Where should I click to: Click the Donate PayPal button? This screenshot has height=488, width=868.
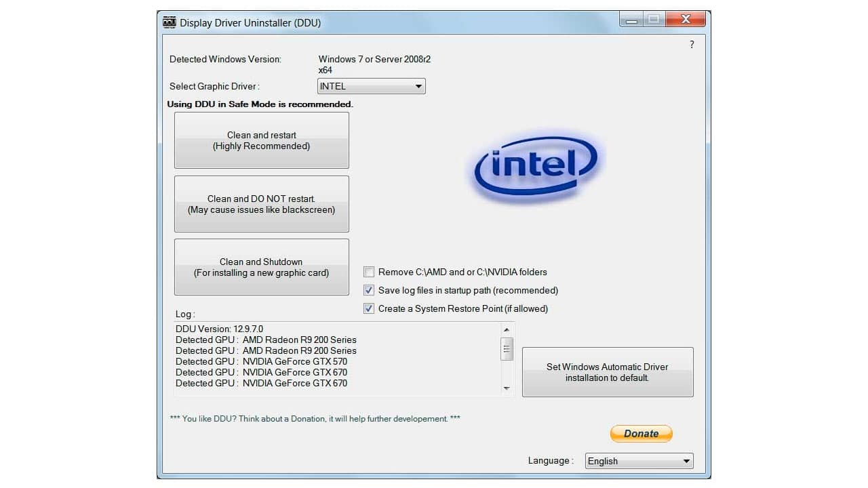(x=640, y=433)
